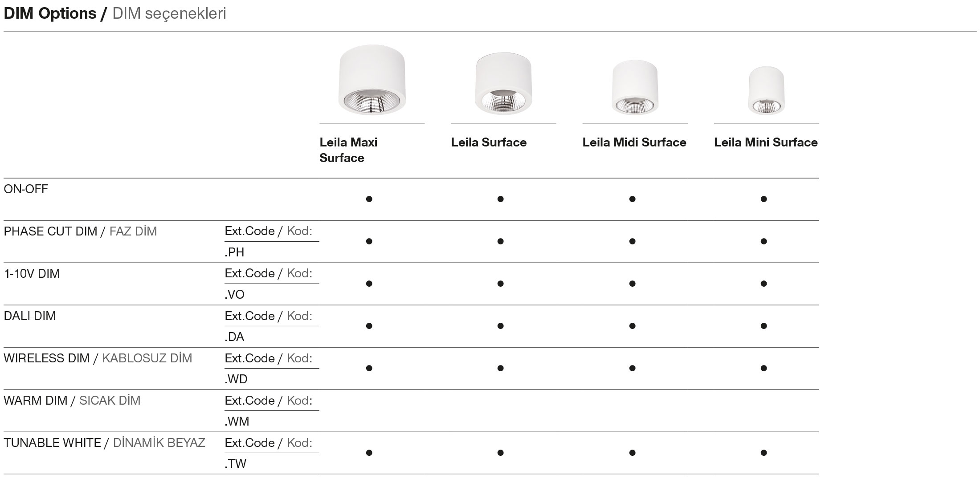Click the 1-10V DIM dot under Leila Midi Surface

[632, 284]
